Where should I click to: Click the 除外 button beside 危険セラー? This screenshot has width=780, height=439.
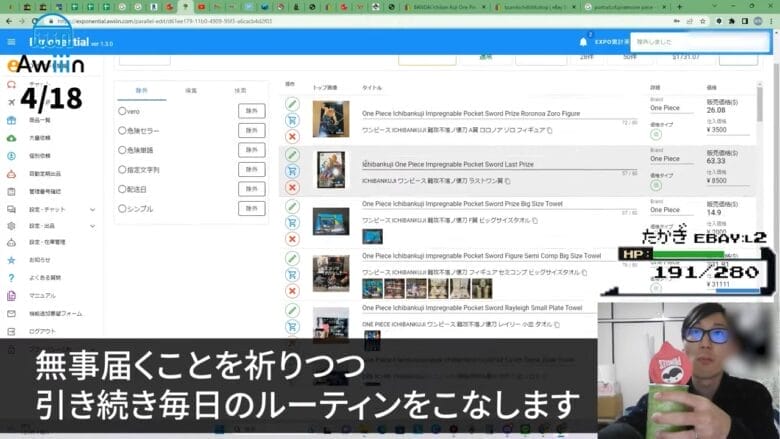[252, 130]
